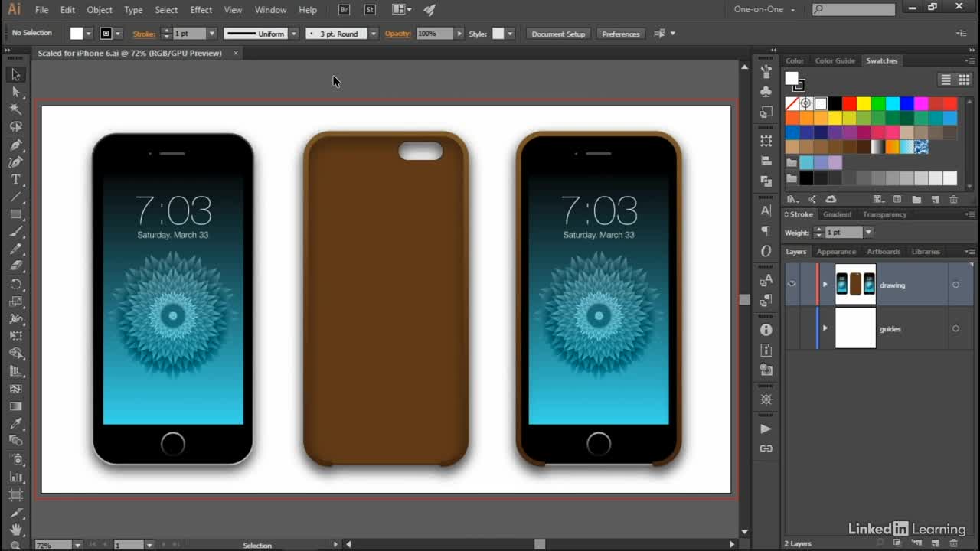
Task: Open the control bar fill color dropdown
Action: point(89,34)
